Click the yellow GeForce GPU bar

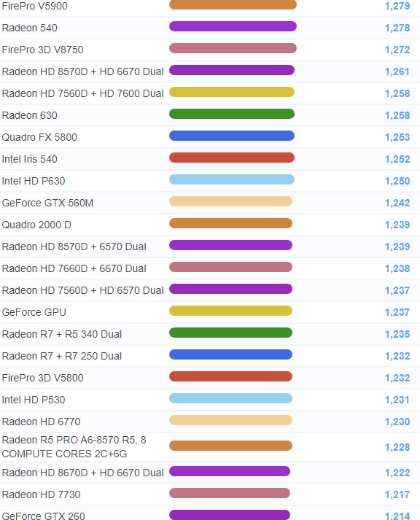click(230, 311)
